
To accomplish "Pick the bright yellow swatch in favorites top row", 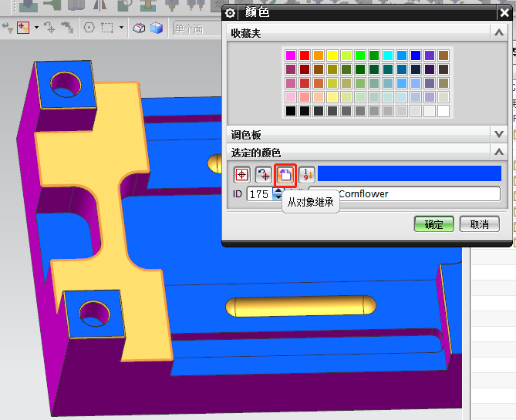I will coord(332,55).
